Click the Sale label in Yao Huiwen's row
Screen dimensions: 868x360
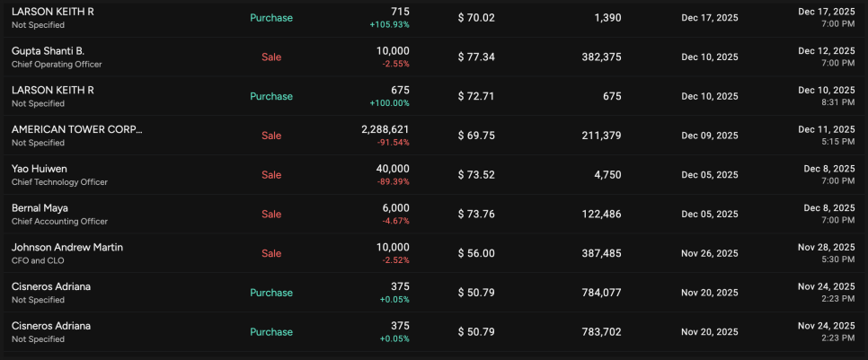(271, 175)
